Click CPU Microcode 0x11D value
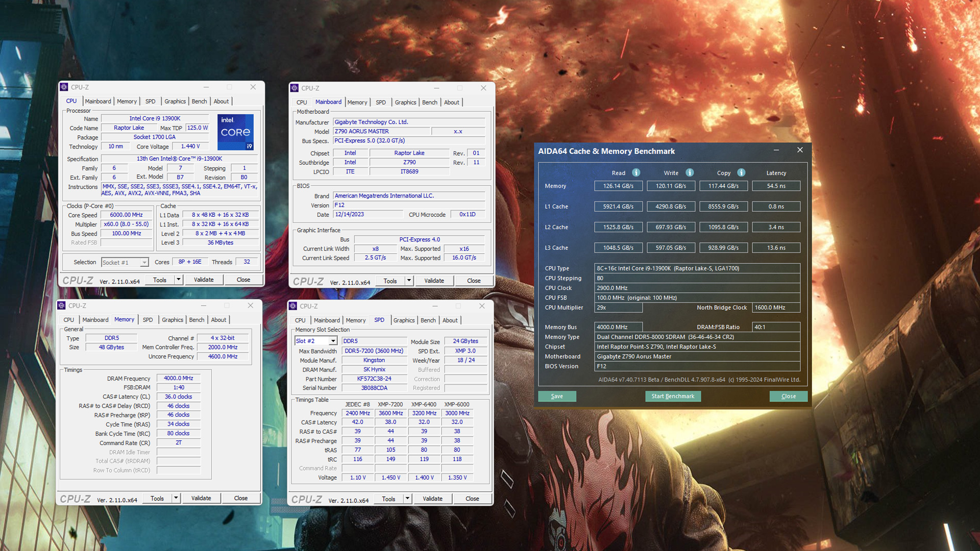Screen dimensions: 980x551 click(x=467, y=215)
